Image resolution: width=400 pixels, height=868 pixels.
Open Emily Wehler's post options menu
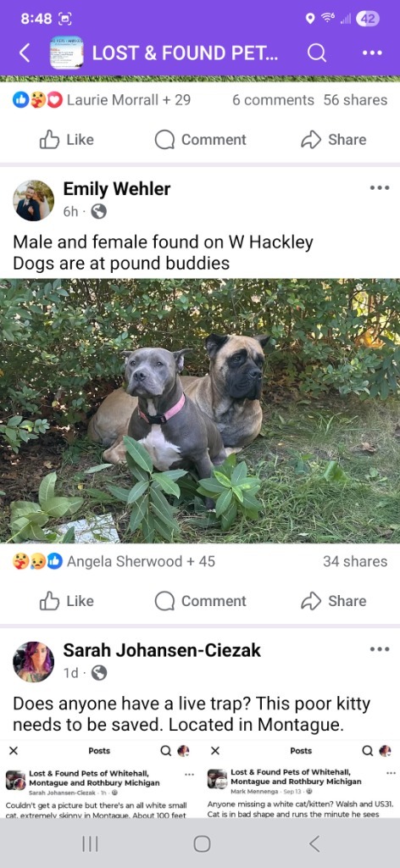(380, 188)
